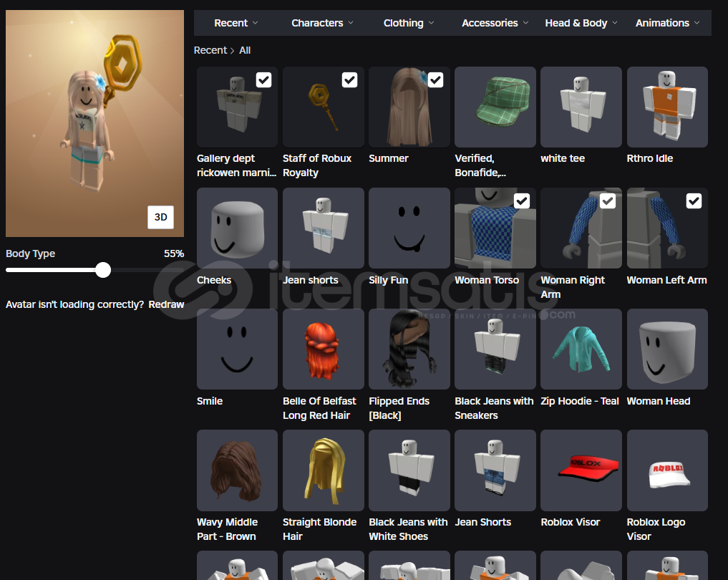Screen dimensions: 728x580
Task: Equip the Smile face item
Action: point(237,349)
